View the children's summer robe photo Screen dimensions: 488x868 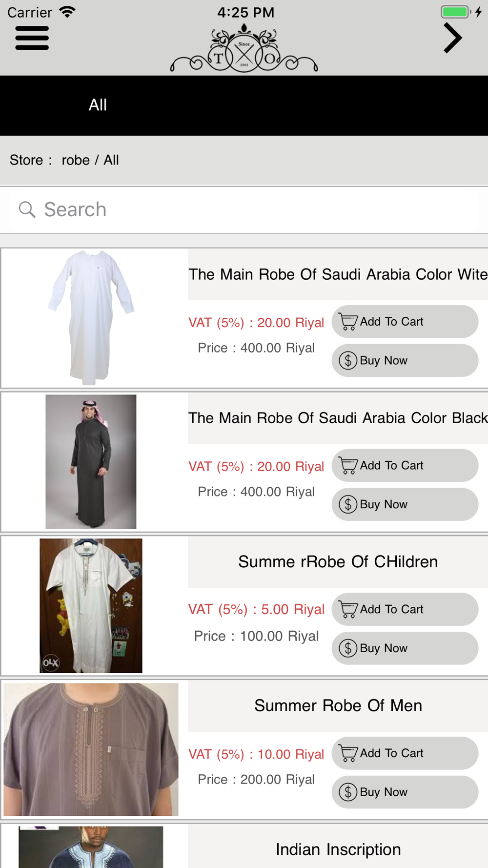pos(91,606)
